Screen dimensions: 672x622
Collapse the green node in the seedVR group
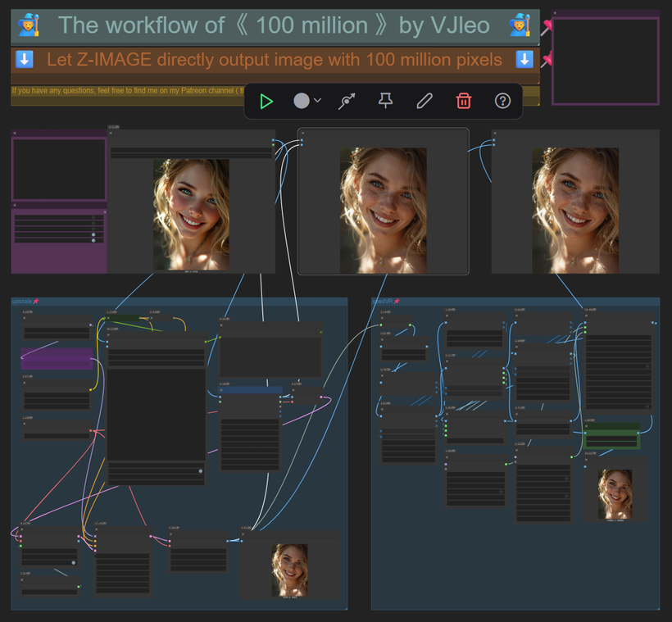coord(585,425)
